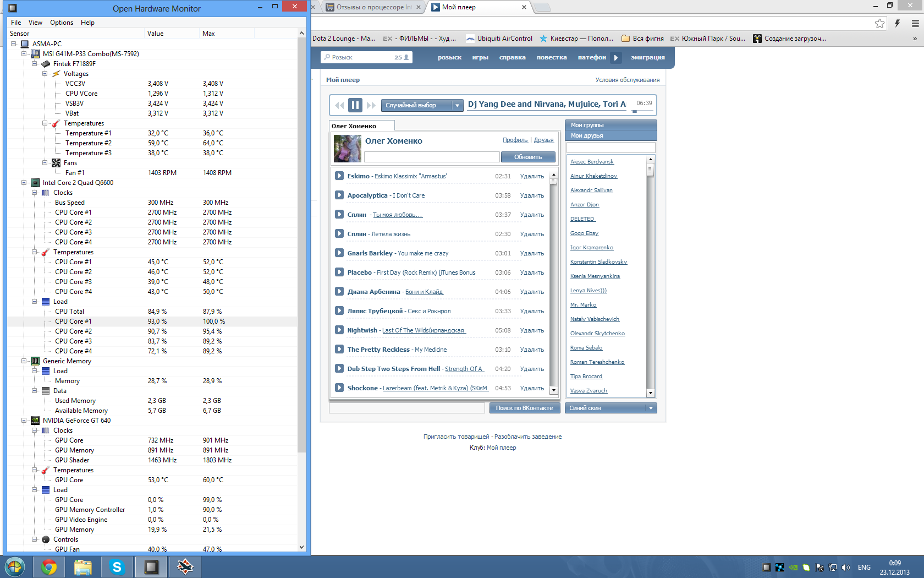The height and width of the screenshot is (578, 924).
Task: Play Gnarls Barkley - You make me crazy
Action: pyautogui.click(x=339, y=253)
